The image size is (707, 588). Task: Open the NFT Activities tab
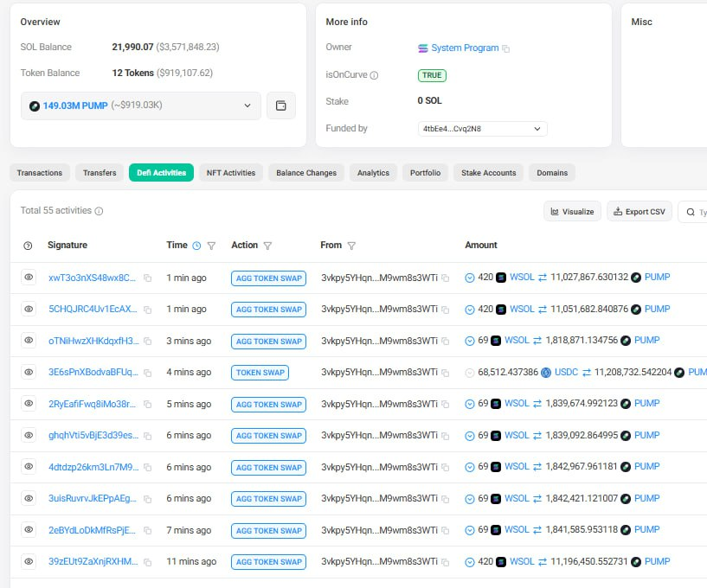click(231, 173)
